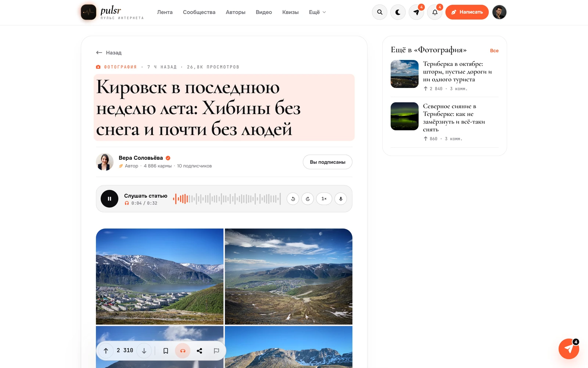588x368 pixels.
Task: Share the article via the share icon
Action: [200, 351]
